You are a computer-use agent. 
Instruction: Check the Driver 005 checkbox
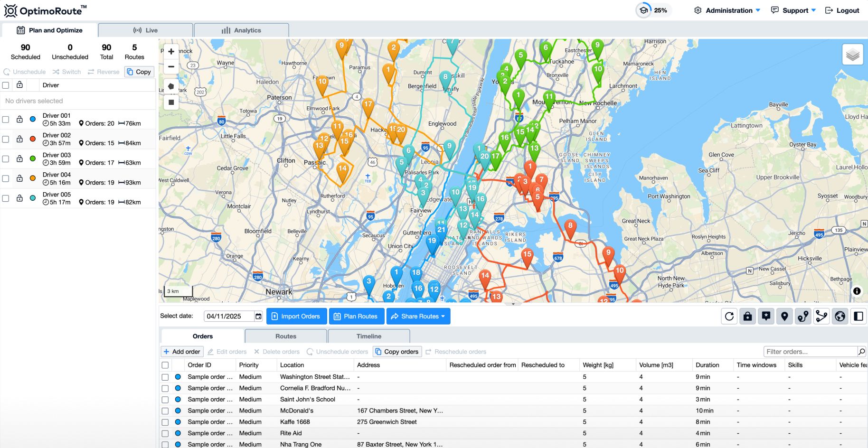tap(6, 198)
